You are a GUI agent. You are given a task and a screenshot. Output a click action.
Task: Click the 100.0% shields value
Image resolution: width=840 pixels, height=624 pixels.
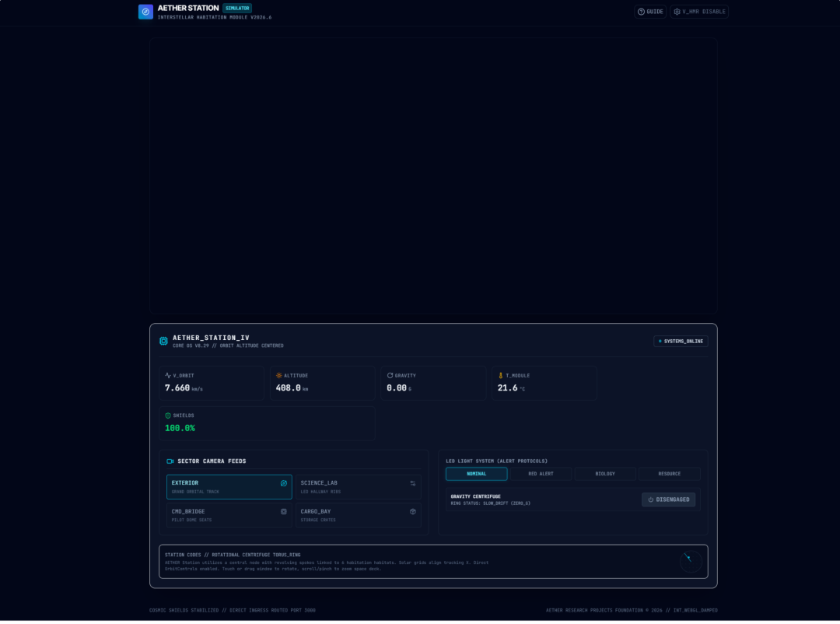click(x=180, y=428)
